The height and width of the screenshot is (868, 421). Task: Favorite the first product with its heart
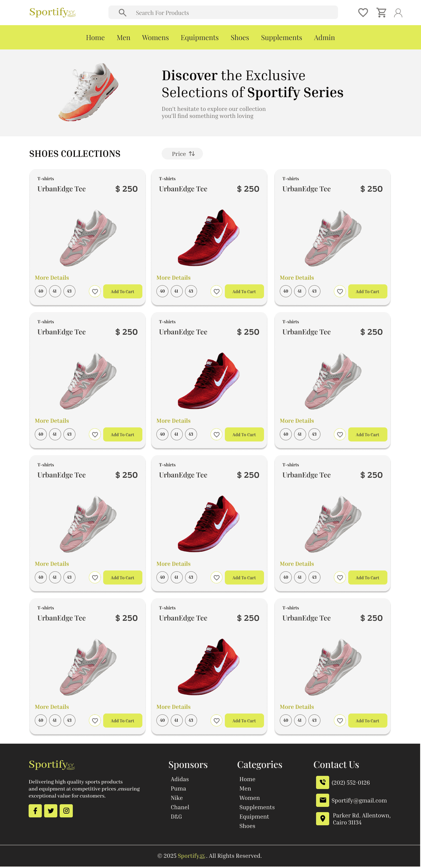[95, 292]
